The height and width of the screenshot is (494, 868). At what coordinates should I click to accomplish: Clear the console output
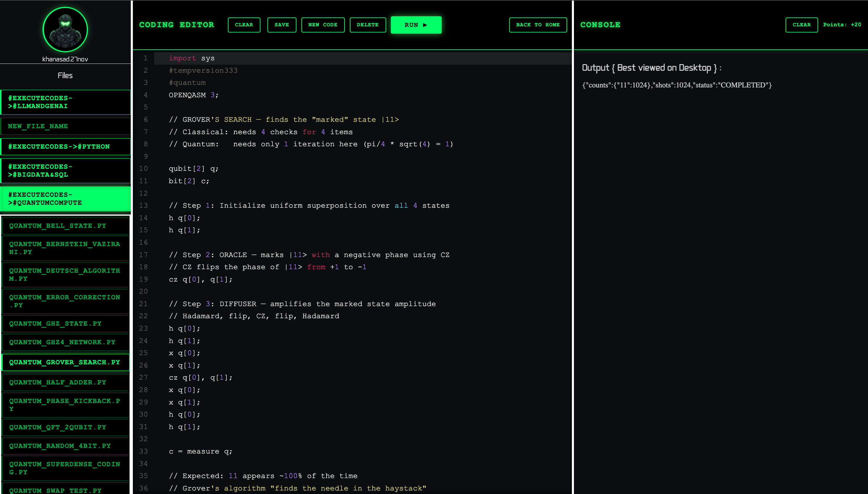coord(802,25)
